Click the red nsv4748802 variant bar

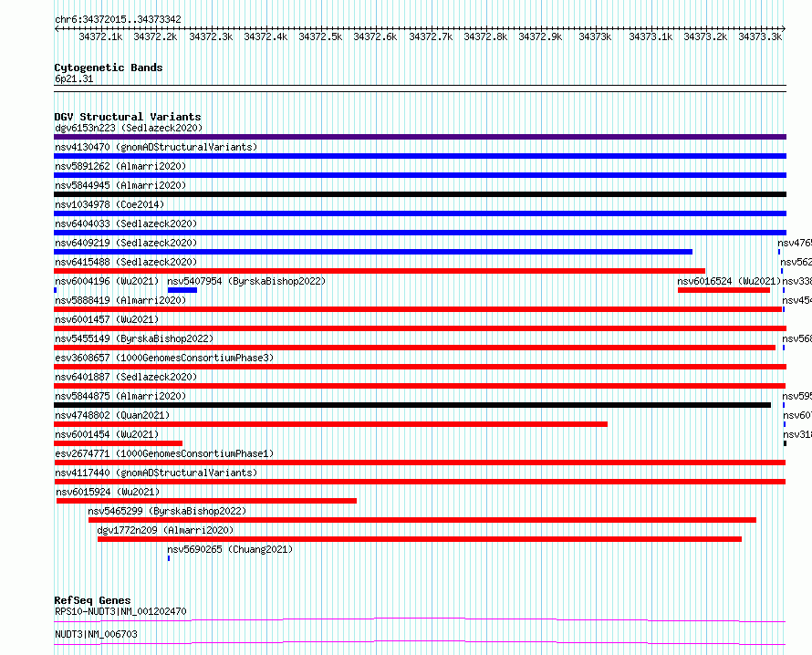330,424
